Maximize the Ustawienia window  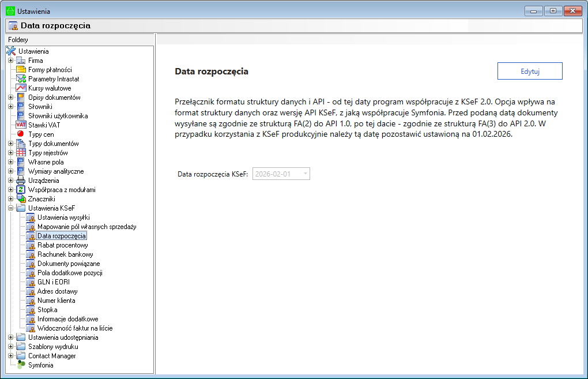coord(552,11)
